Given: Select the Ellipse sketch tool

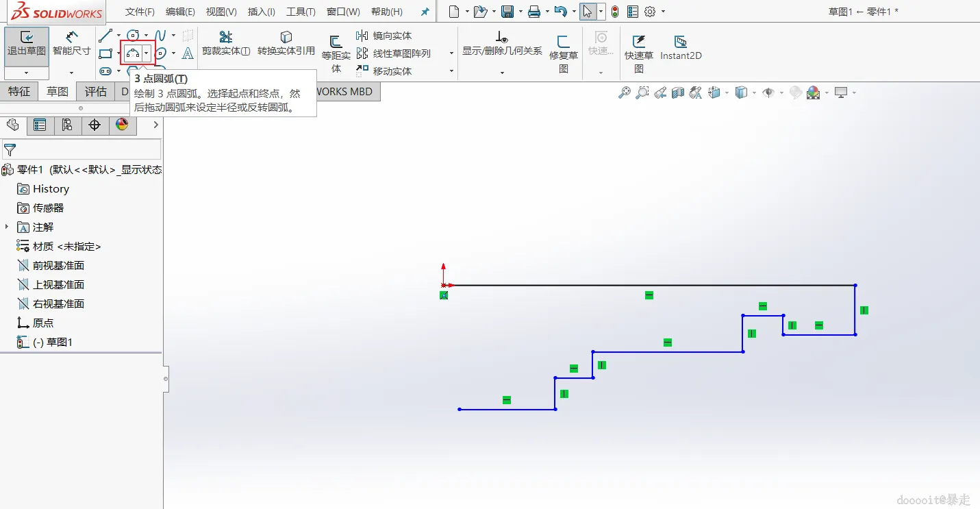Looking at the screenshot, I should [x=160, y=53].
